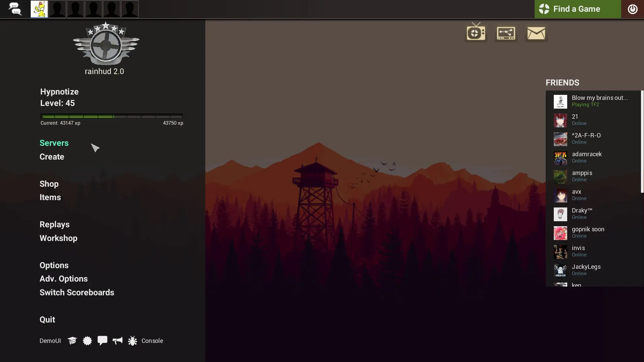Open the TV streams icon
Viewport: 644px width, 362px height.
click(476, 33)
